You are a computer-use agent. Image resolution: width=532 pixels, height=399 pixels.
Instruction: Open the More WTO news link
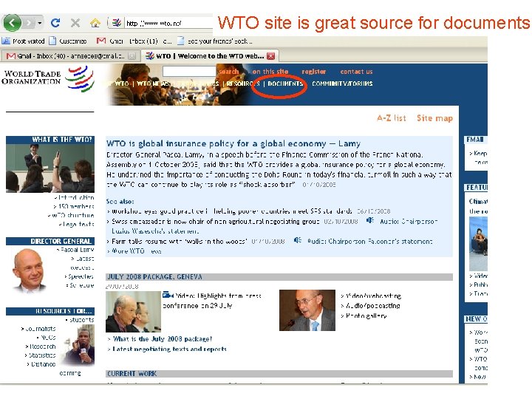pos(136,251)
